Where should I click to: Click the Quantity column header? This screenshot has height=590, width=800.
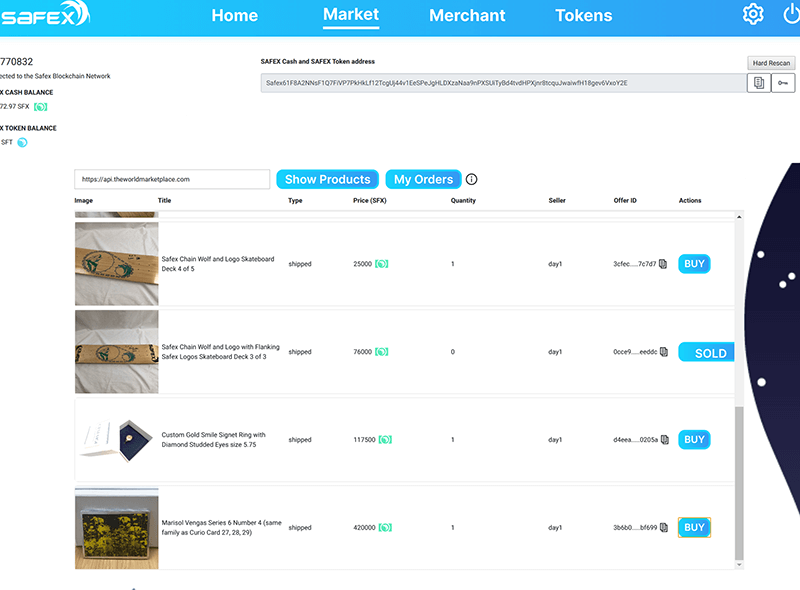[x=463, y=201]
